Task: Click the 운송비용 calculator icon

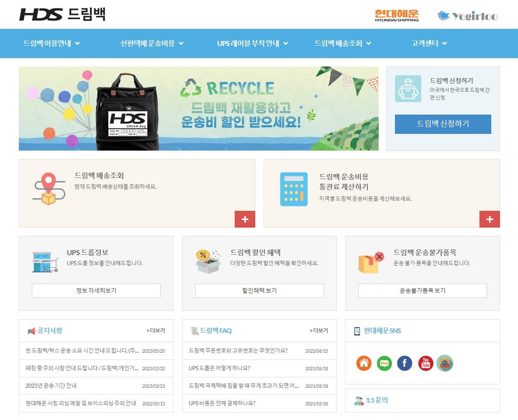Action: [294, 189]
